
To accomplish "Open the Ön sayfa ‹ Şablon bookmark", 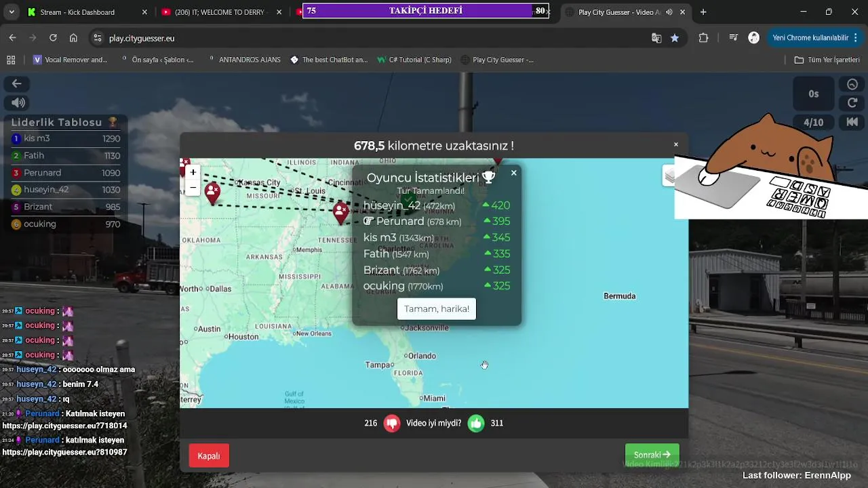I will pyautogui.click(x=157, y=60).
